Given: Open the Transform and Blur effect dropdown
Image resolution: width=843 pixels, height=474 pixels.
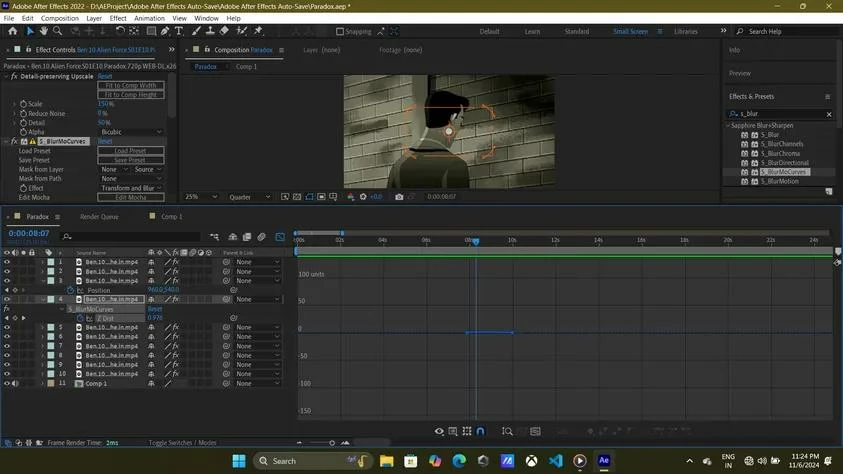Looking at the screenshot, I should point(131,188).
